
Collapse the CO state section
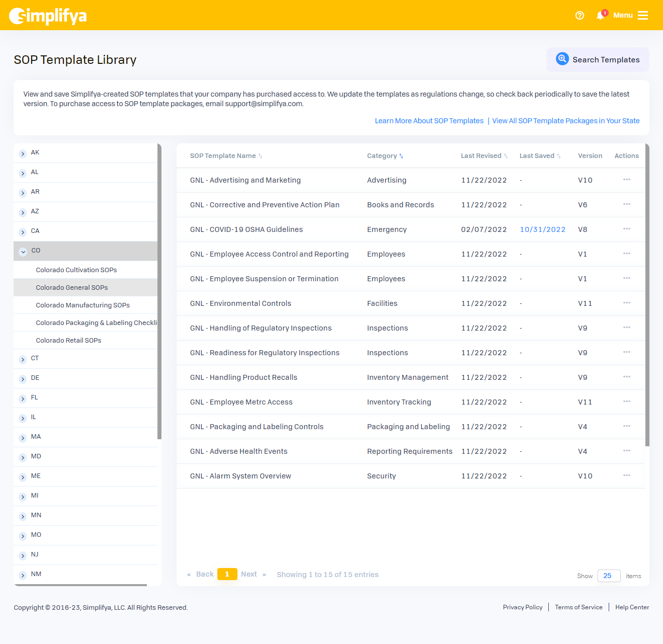pos(23,251)
